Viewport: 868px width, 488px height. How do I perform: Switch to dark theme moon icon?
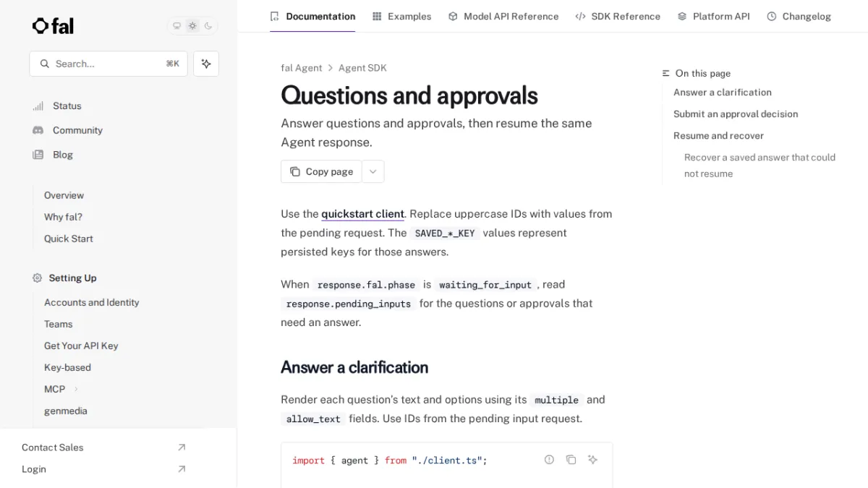(x=208, y=26)
